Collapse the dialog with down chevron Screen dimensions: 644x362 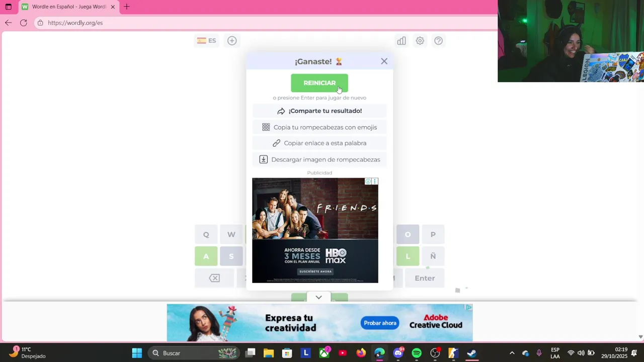(x=318, y=297)
